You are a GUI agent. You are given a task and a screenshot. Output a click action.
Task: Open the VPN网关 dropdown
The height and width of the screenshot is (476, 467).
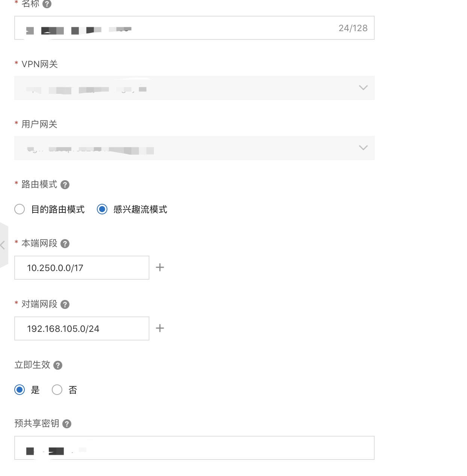coord(194,88)
